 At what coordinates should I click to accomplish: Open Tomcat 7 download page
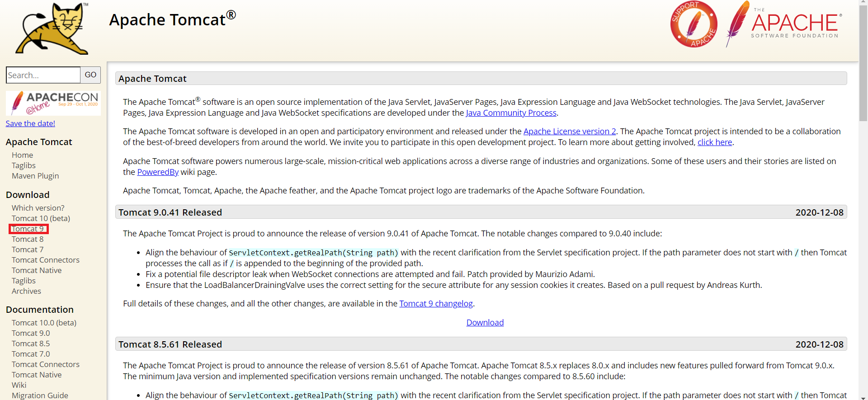coord(28,249)
